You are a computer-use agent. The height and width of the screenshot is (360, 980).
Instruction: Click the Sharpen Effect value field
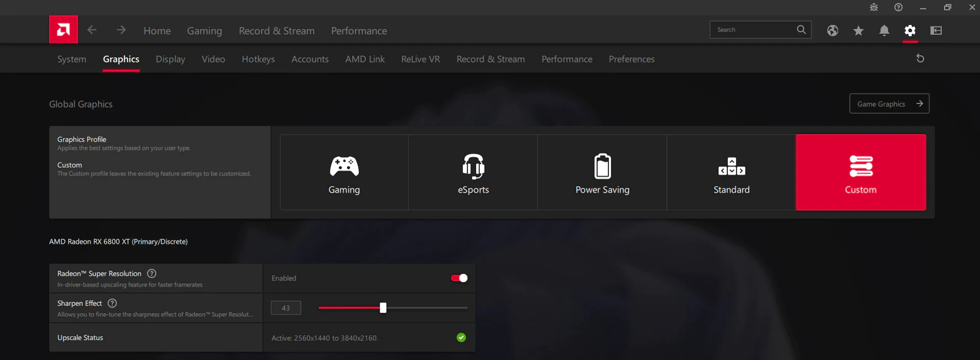pos(286,308)
